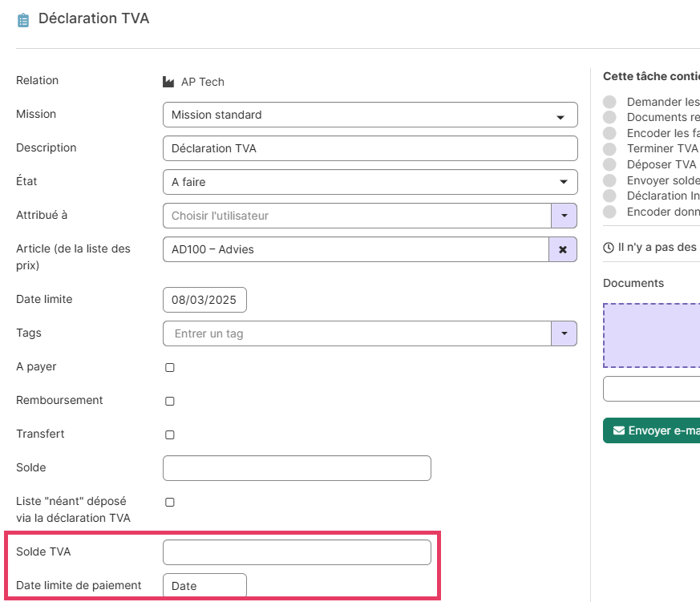Open the Attribué à user dropdown arrow
The height and width of the screenshot is (602, 700).
point(564,216)
